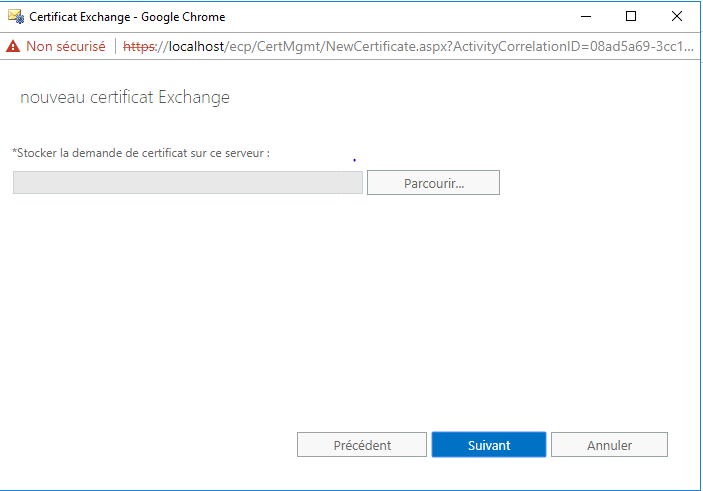Select the localhost part of the address

click(196, 46)
